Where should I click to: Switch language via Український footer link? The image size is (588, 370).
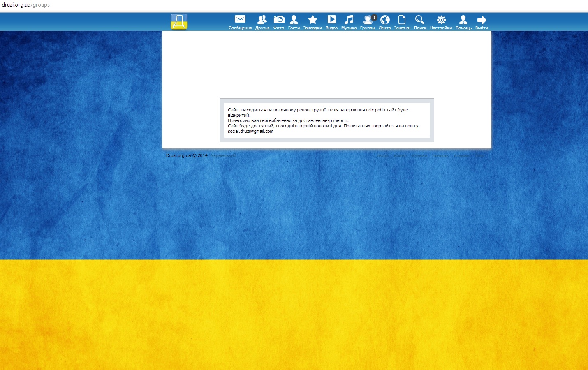(x=223, y=155)
